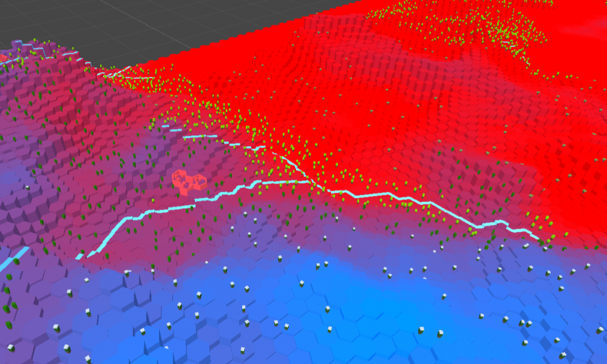This screenshot has height=364, width=607.
Task: Click the far right end of the cyan river
Action: [540, 240]
